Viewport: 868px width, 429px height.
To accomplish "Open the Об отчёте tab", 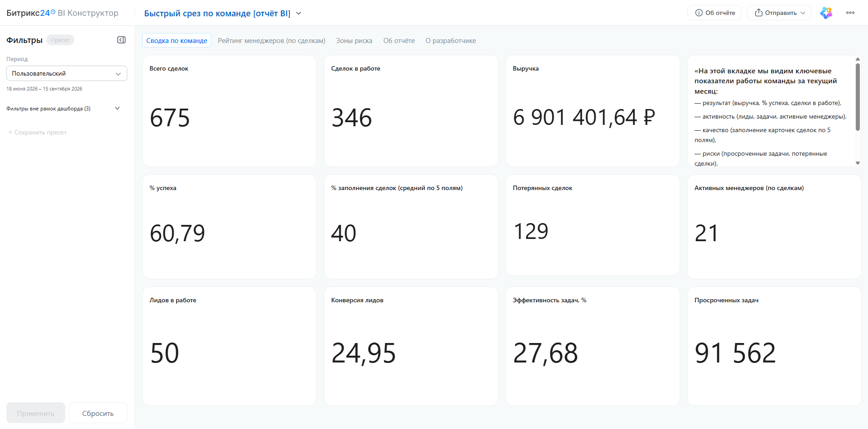I will point(399,41).
